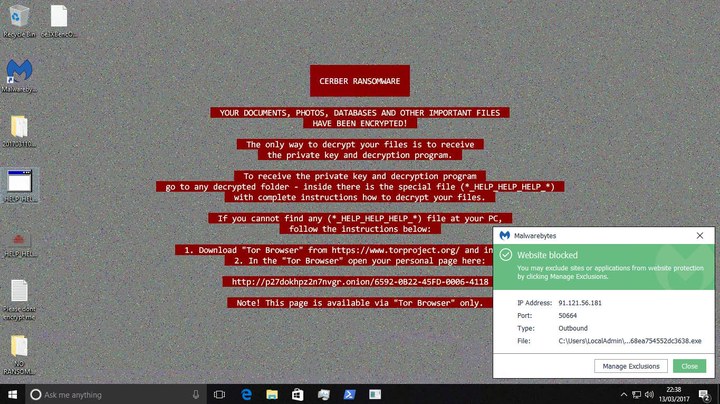This screenshot has height=404, width=720.
Task: Open the clock showing 22:38
Action: [x=674, y=394]
